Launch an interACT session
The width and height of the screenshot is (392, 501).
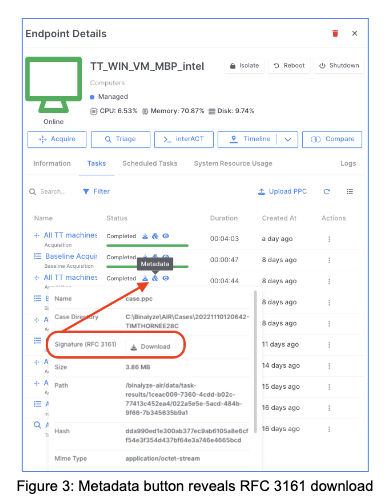[184, 139]
